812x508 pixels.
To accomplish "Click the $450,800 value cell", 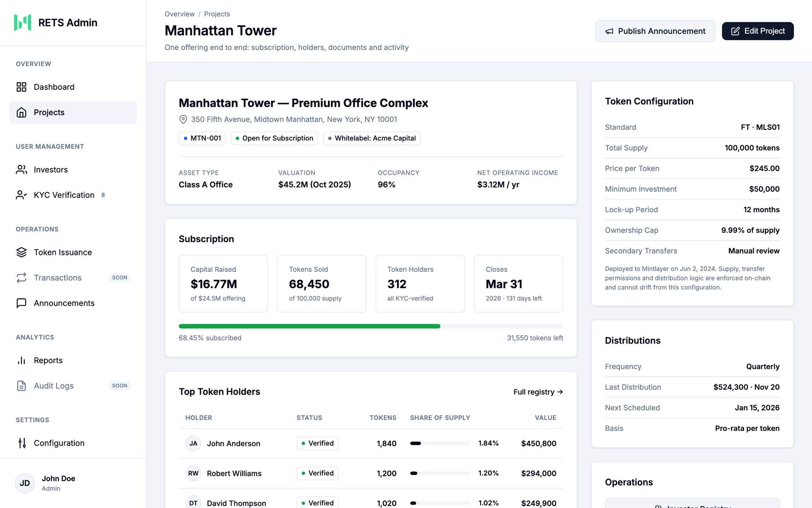I will coord(539,443).
